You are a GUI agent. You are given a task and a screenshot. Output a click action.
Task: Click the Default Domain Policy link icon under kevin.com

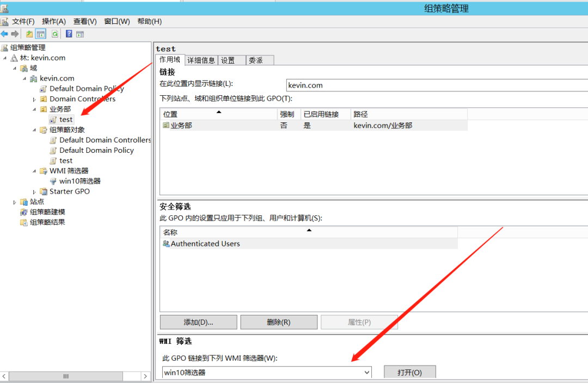[x=44, y=89]
